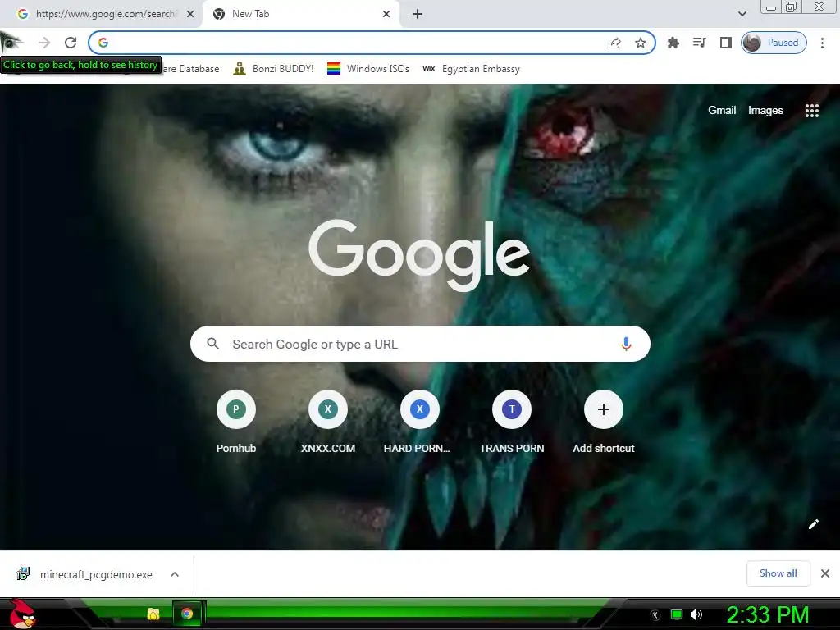The height and width of the screenshot is (630, 840).
Task: Select the New Tab tab
Action: point(300,14)
